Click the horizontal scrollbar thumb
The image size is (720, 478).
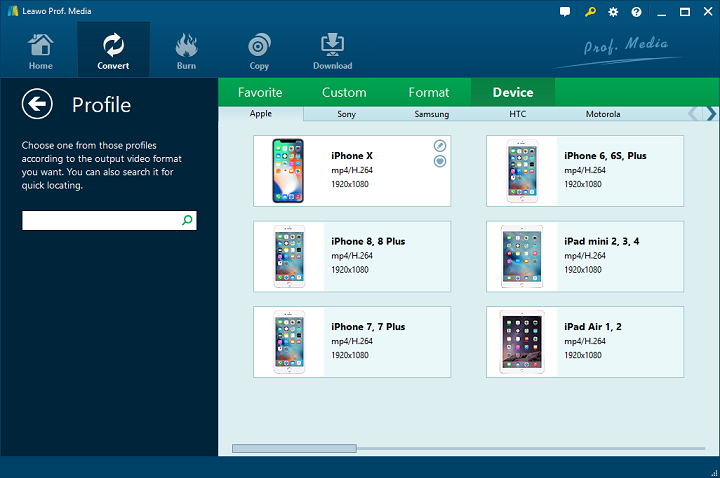click(294, 448)
